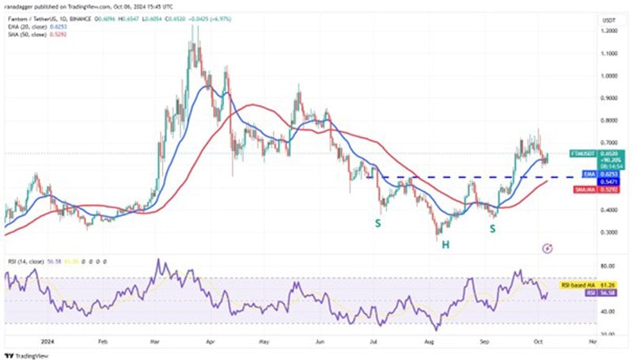
Task: Click the 1.2000 price axis label
Action: point(608,31)
